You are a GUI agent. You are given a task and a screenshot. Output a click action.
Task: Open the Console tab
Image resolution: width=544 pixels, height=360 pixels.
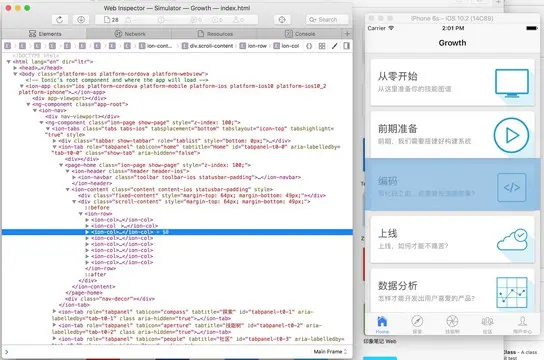pyautogui.click(x=300, y=34)
